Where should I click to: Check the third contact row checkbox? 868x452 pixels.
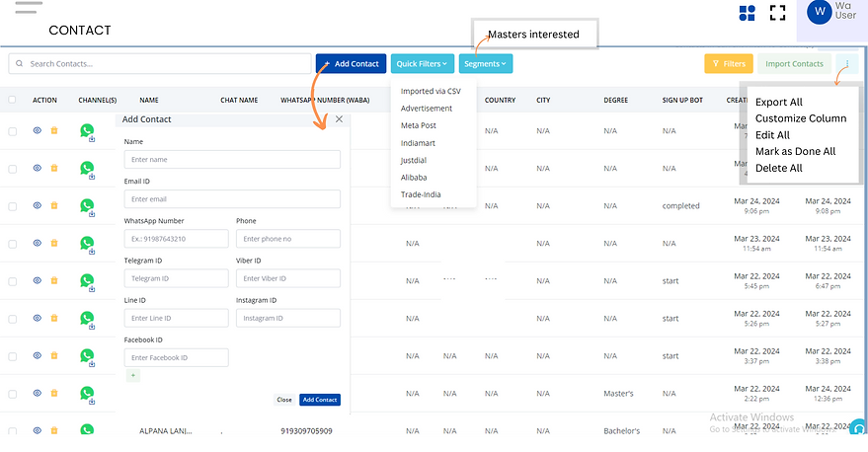[x=13, y=206]
